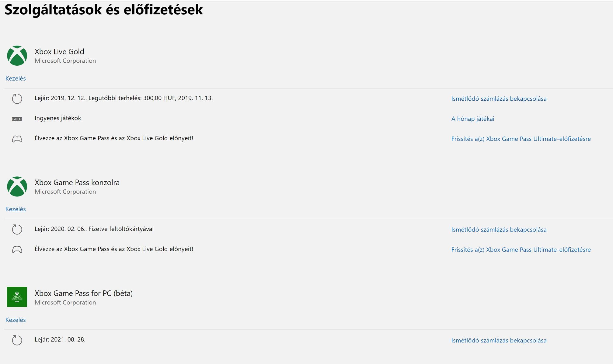Open Kezelés under Xbox Live Gold

point(16,78)
